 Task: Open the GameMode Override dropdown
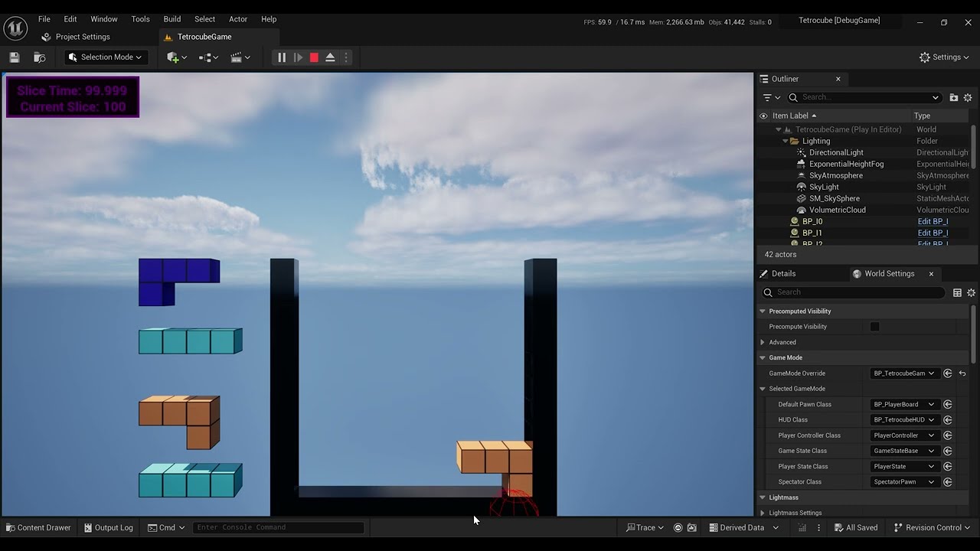(x=904, y=373)
